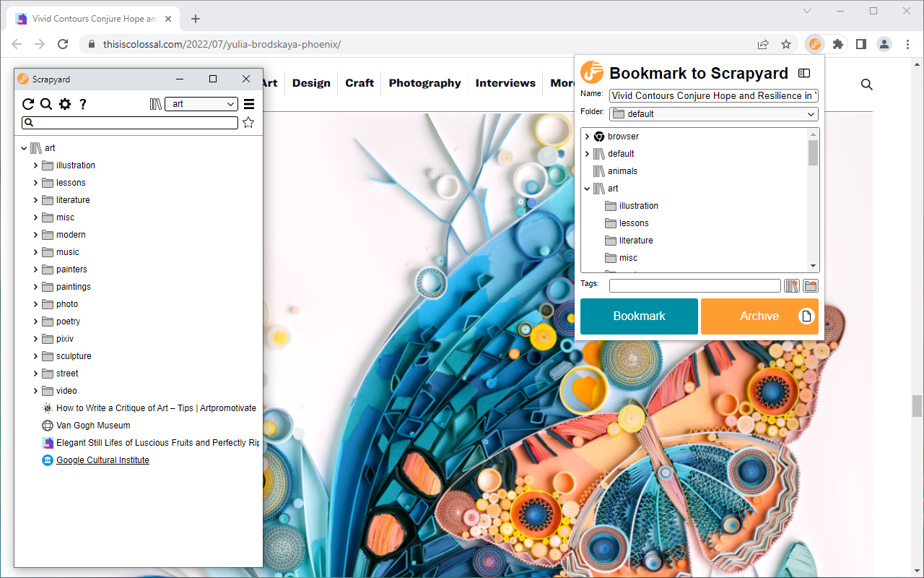Click the bookshelf icon beside the shelf selector
Viewport: 924px width, 578px height.
(x=155, y=103)
